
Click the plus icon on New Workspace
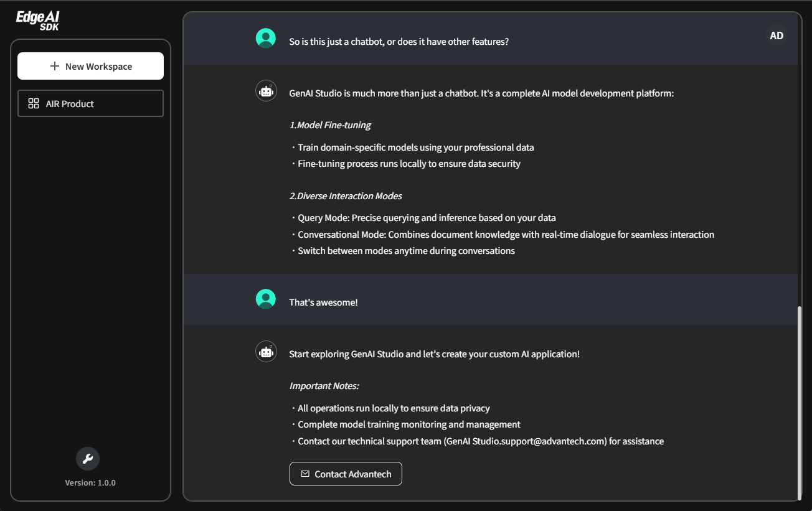[x=54, y=65]
